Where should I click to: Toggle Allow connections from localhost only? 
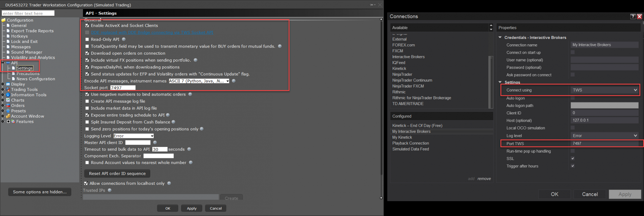point(86,183)
